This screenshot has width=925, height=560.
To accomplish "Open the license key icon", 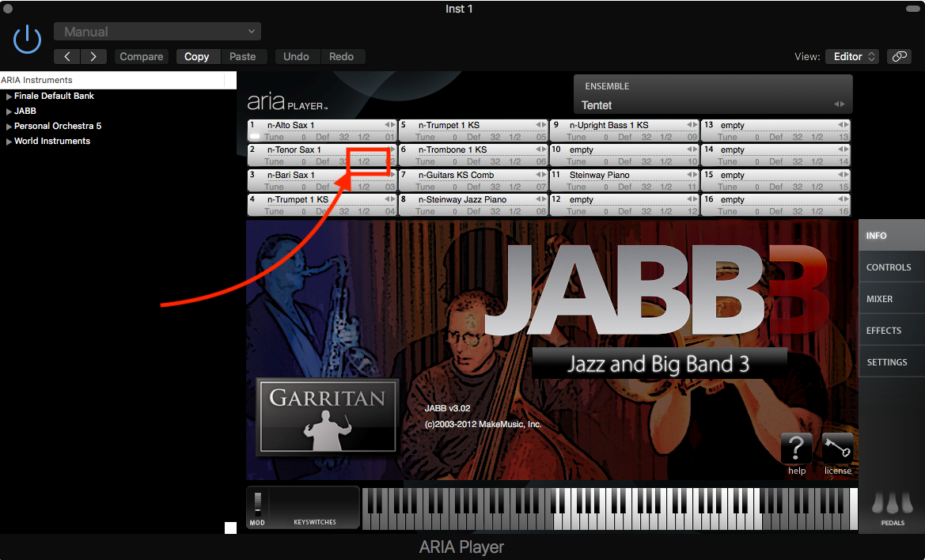I will click(837, 448).
